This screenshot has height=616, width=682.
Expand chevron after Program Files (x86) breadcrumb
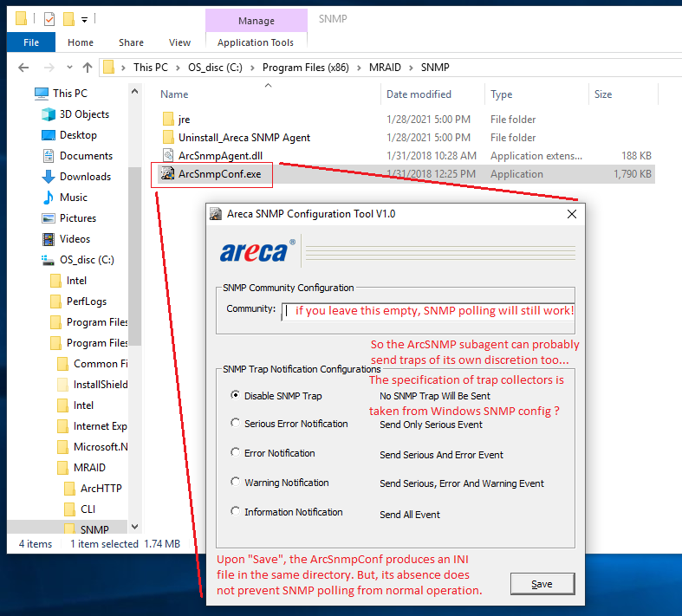[359, 68]
